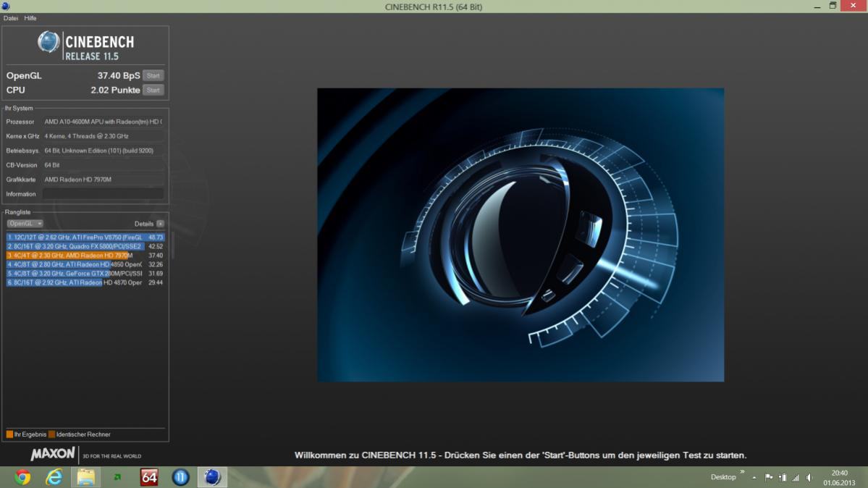
Task: Show hidden tray icons arrow
Action: click(754, 477)
